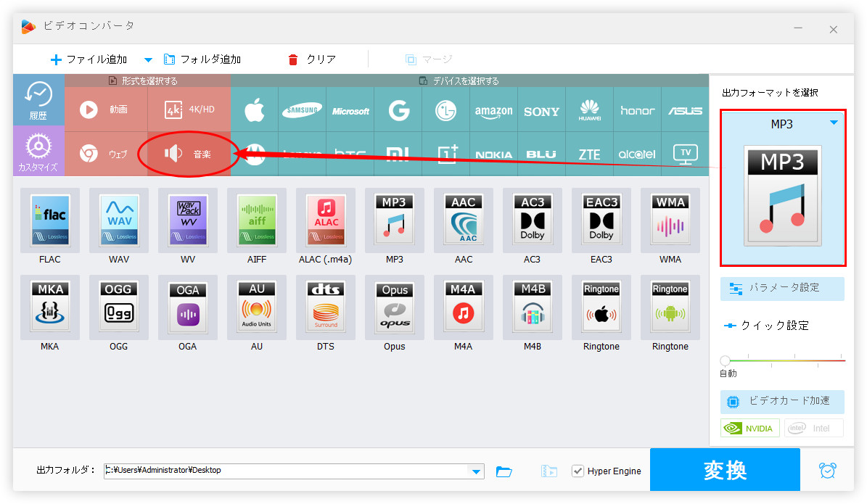This screenshot has width=867, height=504.
Task: Select the AU Audio Units format
Action: coord(257,307)
